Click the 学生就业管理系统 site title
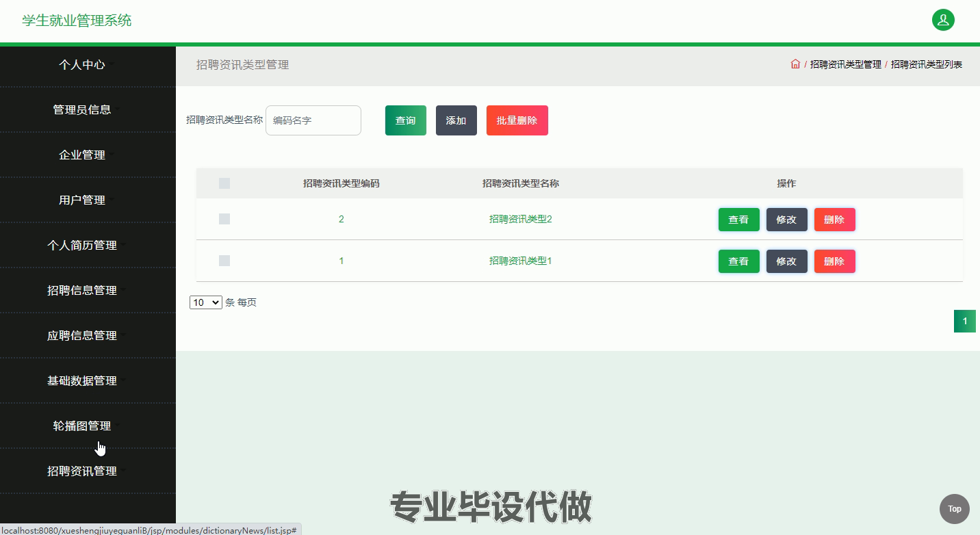Image resolution: width=980 pixels, height=535 pixels. pos(77,21)
